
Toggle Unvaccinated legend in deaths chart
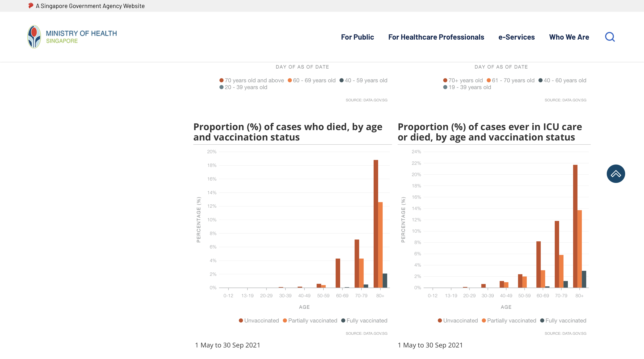(259, 321)
